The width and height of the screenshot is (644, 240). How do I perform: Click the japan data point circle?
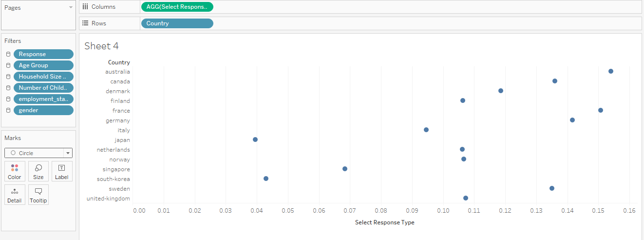255,140
